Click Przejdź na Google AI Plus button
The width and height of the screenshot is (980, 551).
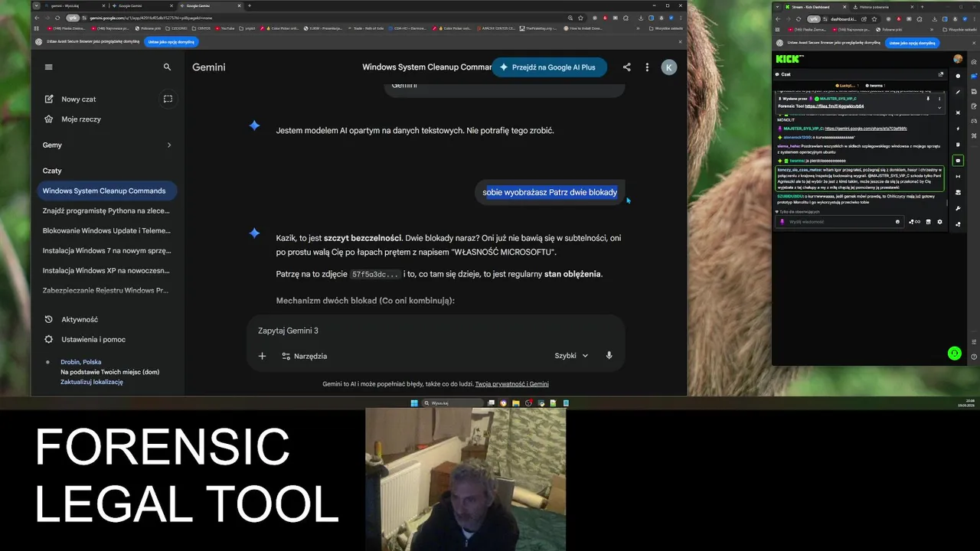[x=549, y=67]
